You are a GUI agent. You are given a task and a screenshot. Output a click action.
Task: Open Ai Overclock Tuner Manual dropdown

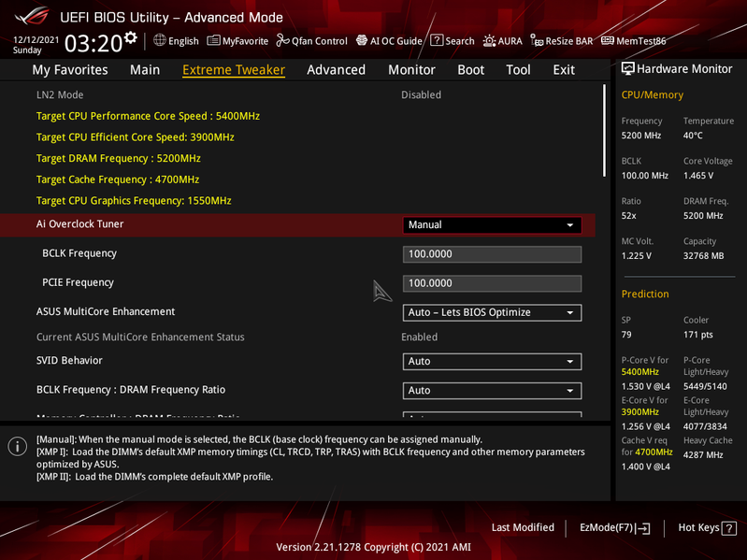pos(492,224)
